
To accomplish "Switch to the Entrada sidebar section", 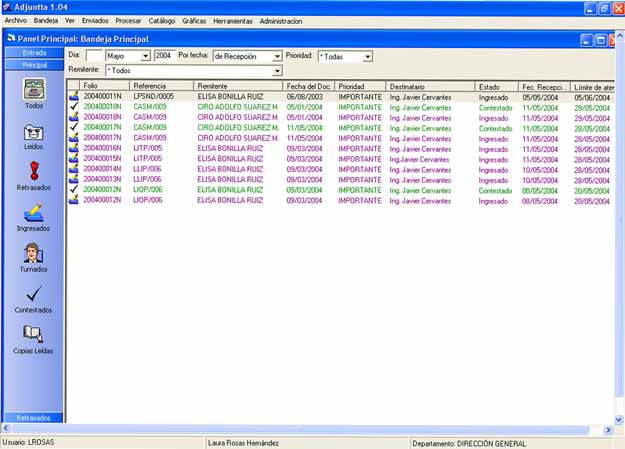I will 34,53.
